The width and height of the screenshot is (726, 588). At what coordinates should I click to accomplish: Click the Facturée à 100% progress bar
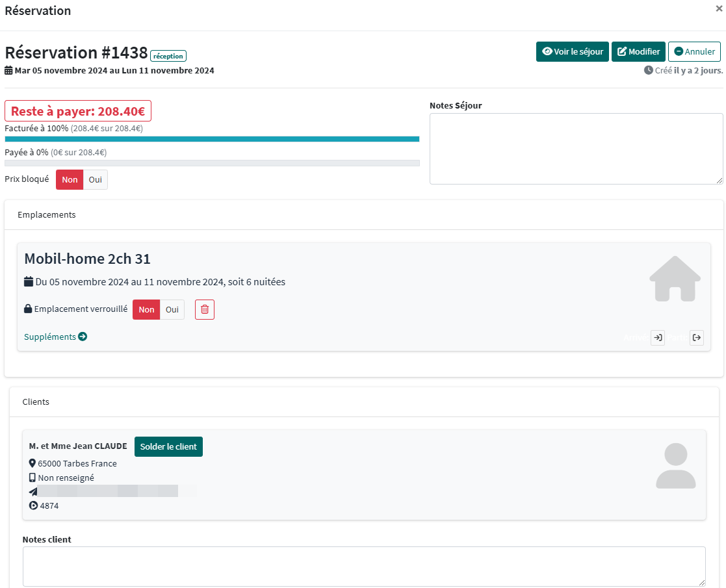point(212,139)
